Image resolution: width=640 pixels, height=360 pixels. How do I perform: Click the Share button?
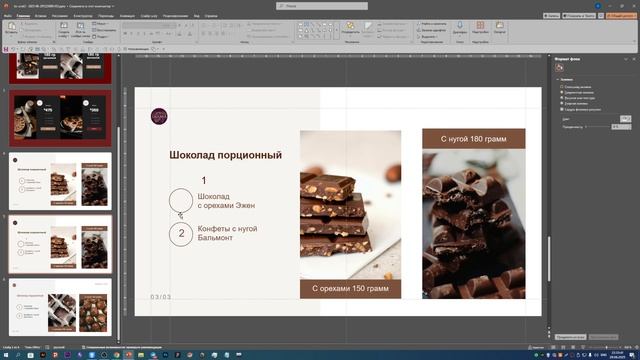tap(621, 16)
